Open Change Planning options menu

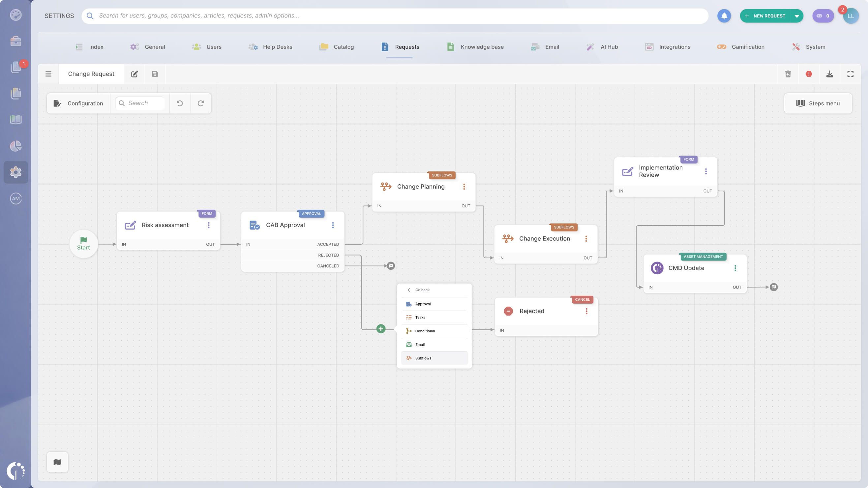click(464, 186)
